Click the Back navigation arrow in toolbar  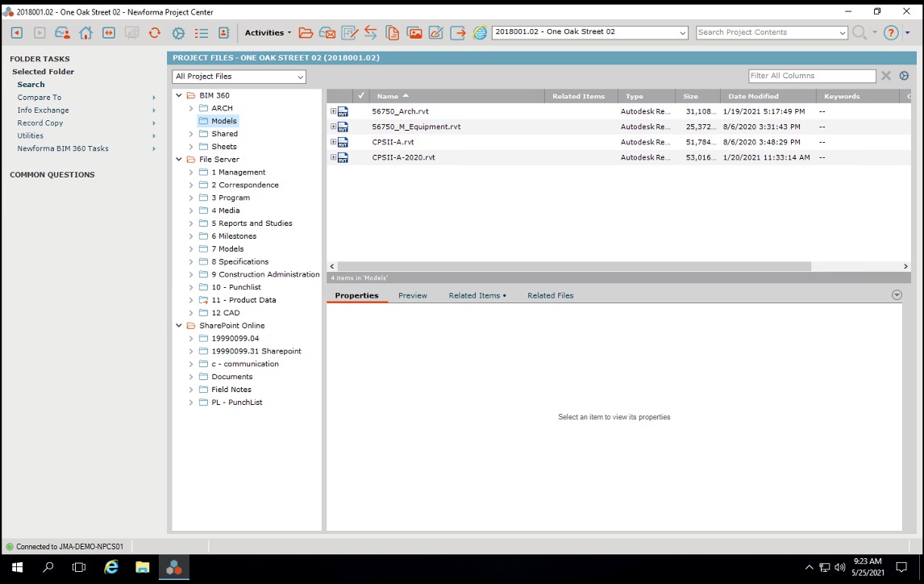(16, 33)
